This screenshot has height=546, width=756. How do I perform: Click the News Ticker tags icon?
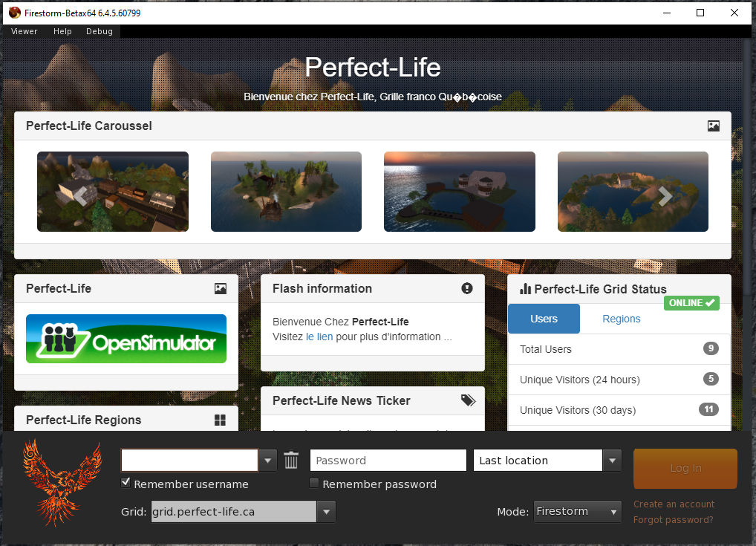coord(468,400)
